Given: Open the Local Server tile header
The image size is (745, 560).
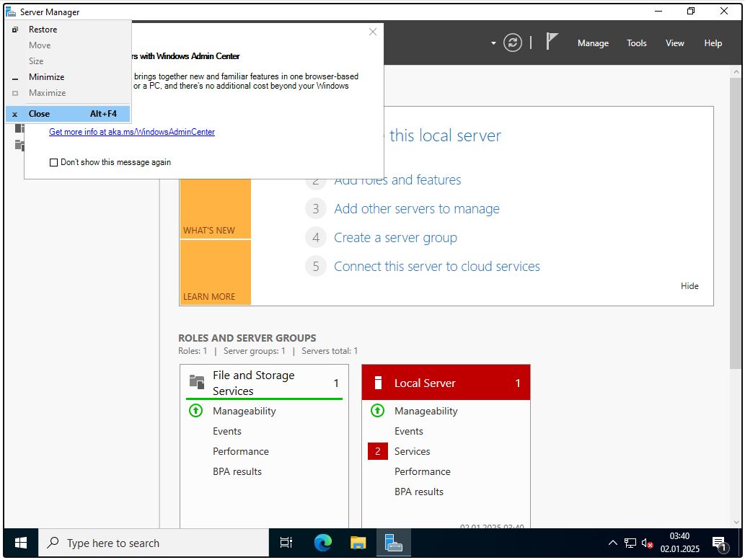Looking at the screenshot, I should (446, 383).
